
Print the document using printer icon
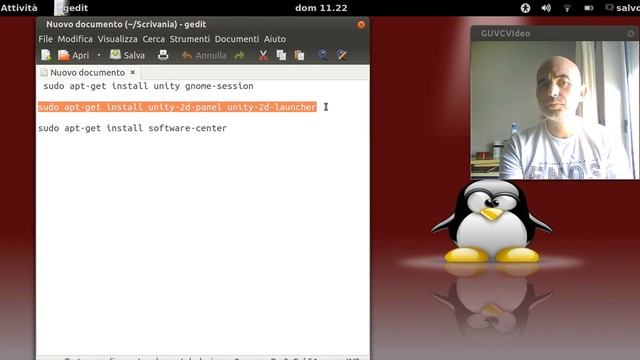coord(163,55)
